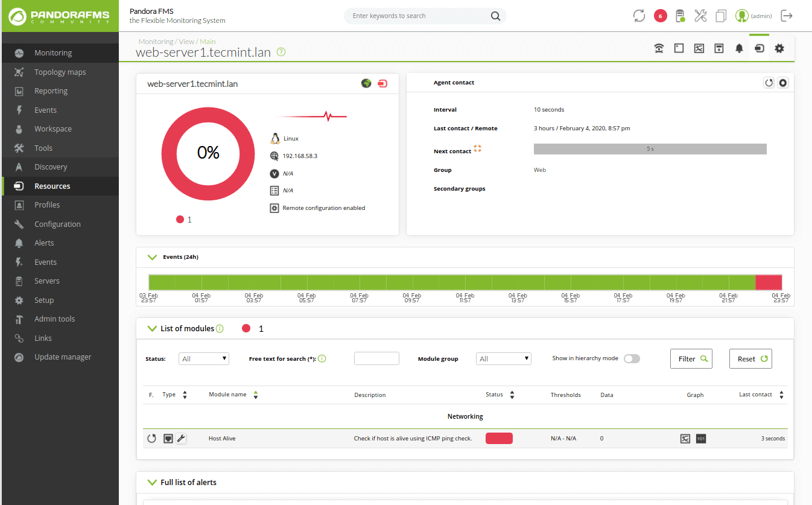
Task: Open the agent help question mark icon
Action: pyautogui.click(x=281, y=52)
